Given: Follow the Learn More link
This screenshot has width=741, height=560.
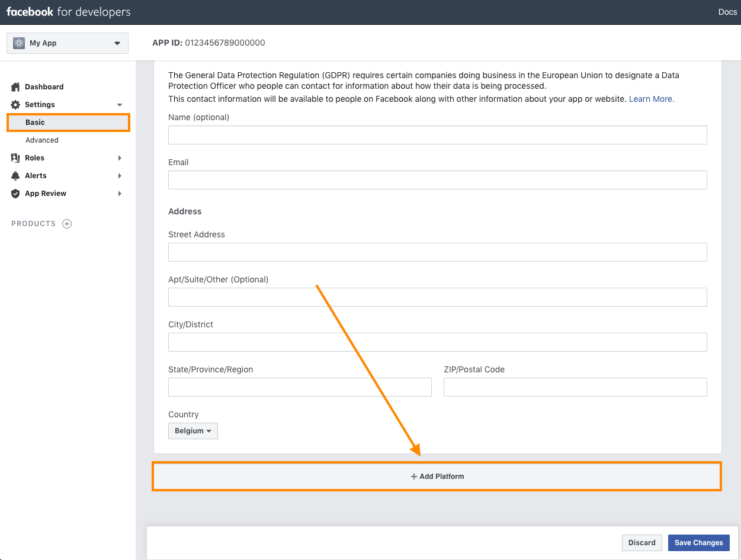Looking at the screenshot, I should tap(652, 99).
